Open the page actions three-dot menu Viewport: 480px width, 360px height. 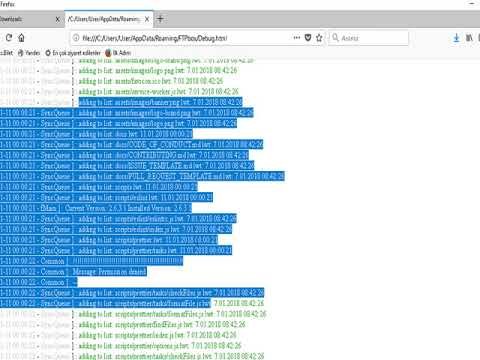click(x=297, y=38)
